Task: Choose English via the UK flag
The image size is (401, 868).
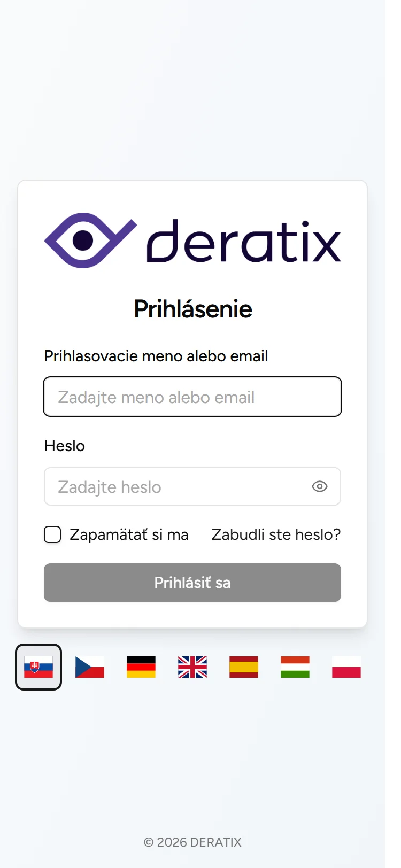Action: tap(192, 667)
